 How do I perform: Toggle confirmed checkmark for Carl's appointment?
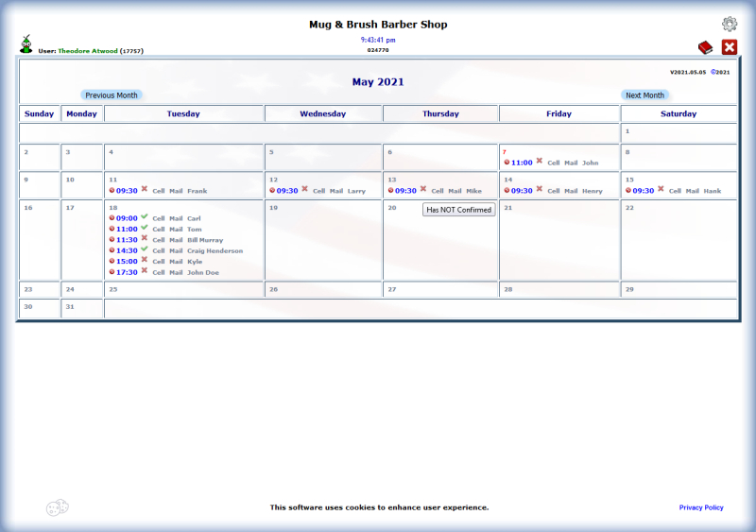(x=145, y=216)
